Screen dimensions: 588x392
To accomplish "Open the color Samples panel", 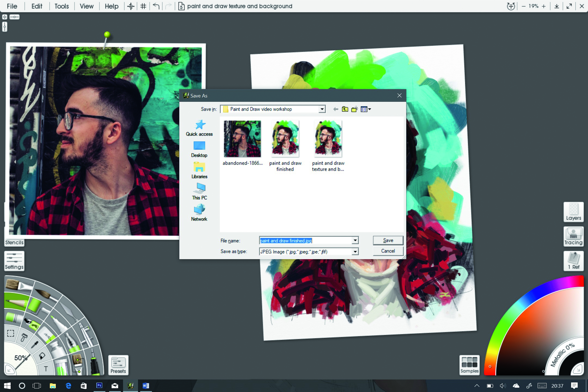I will click(469, 365).
